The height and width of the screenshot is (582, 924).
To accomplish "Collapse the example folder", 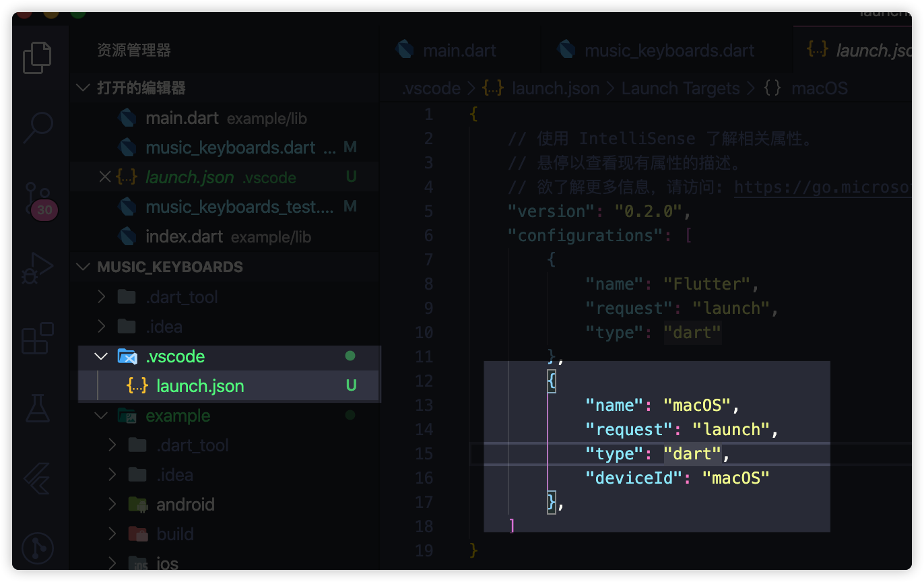I will 102,416.
